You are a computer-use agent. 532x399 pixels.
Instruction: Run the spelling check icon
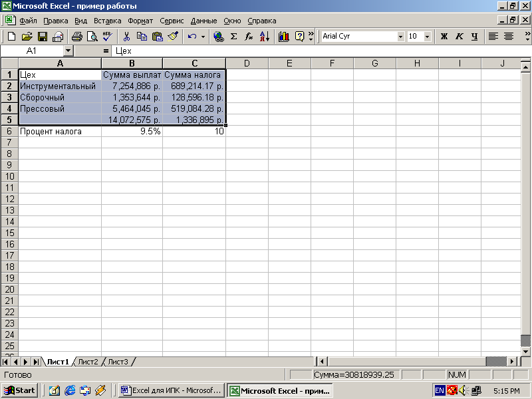108,37
